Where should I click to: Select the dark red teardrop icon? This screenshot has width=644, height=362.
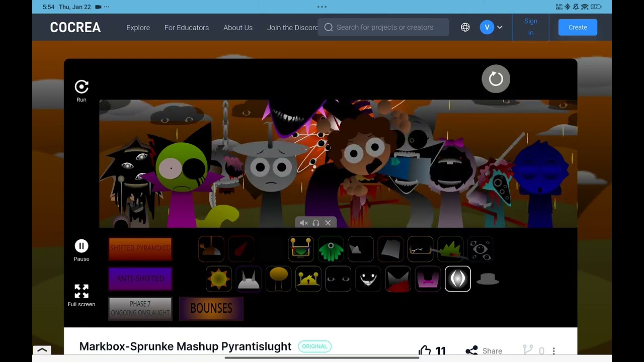pyautogui.click(x=240, y=249)
